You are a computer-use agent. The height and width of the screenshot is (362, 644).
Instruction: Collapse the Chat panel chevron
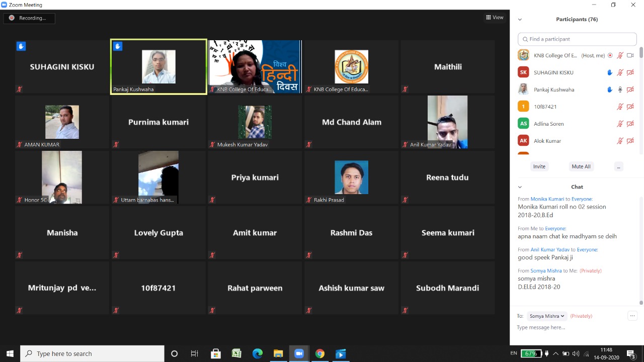[x=520, y=187]
